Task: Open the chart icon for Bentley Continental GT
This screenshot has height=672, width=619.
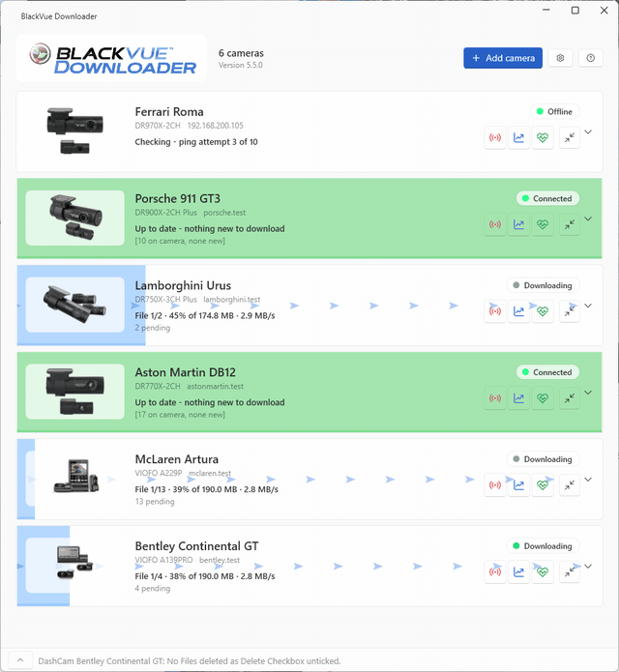Action: coord(518,572)
